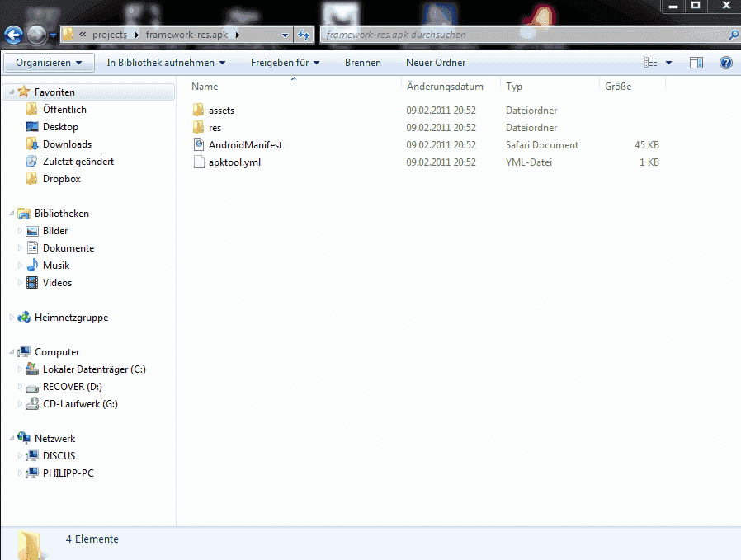This screenshot has height=560, width=741.
Task: Click the RECOVER (D:) drive icon
Action: (31, 387)
